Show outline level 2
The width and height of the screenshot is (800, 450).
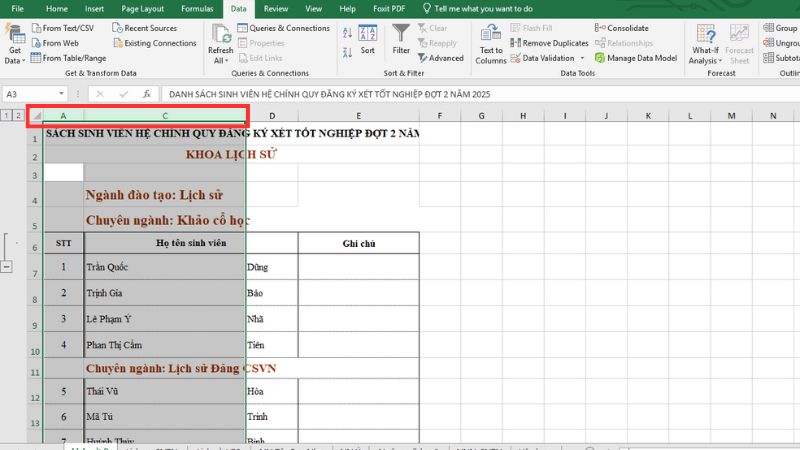[x=18, y=116]
